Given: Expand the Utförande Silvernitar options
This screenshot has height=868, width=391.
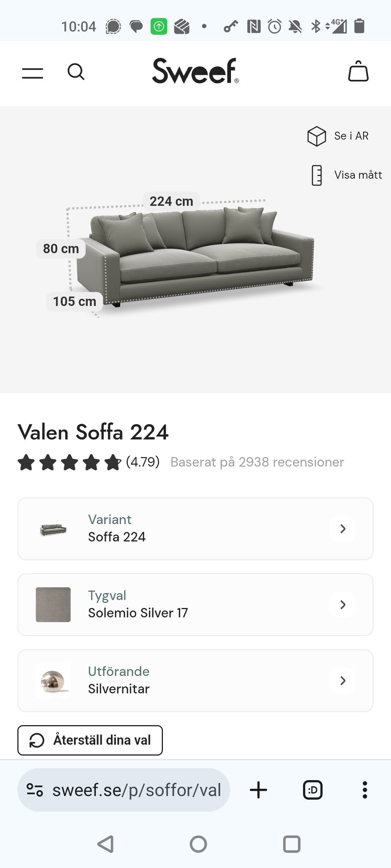Looking at the screenshot, I should tap(343, 680).
